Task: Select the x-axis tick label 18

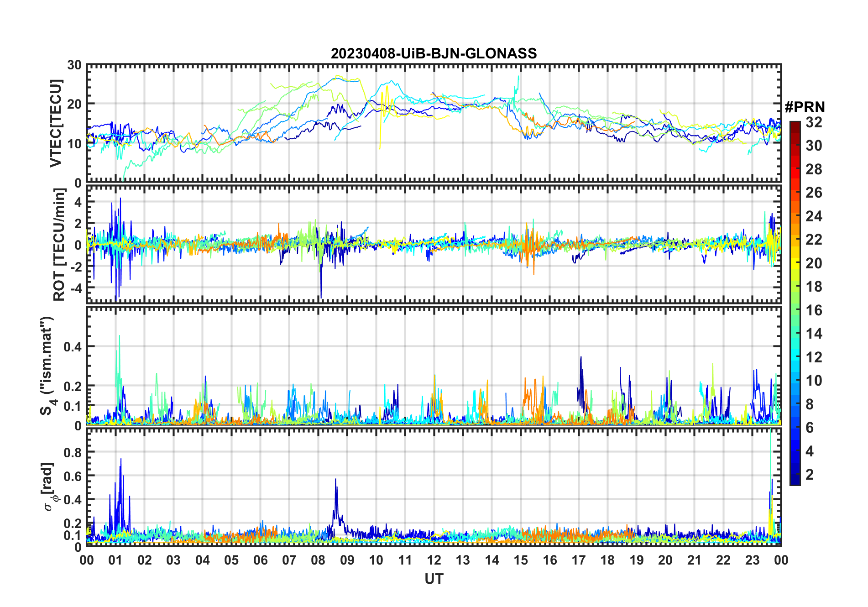Action: pyautogui.click(x=607, y=560)
